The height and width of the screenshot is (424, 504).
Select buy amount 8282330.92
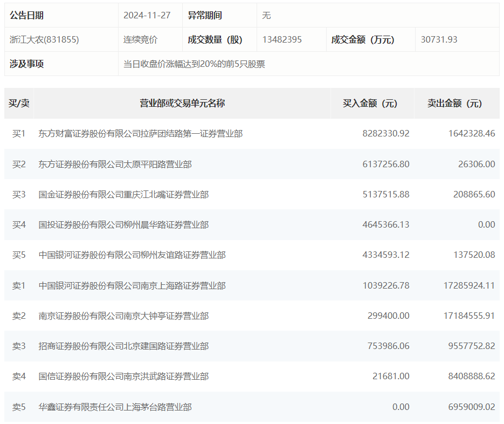(386, 133)
